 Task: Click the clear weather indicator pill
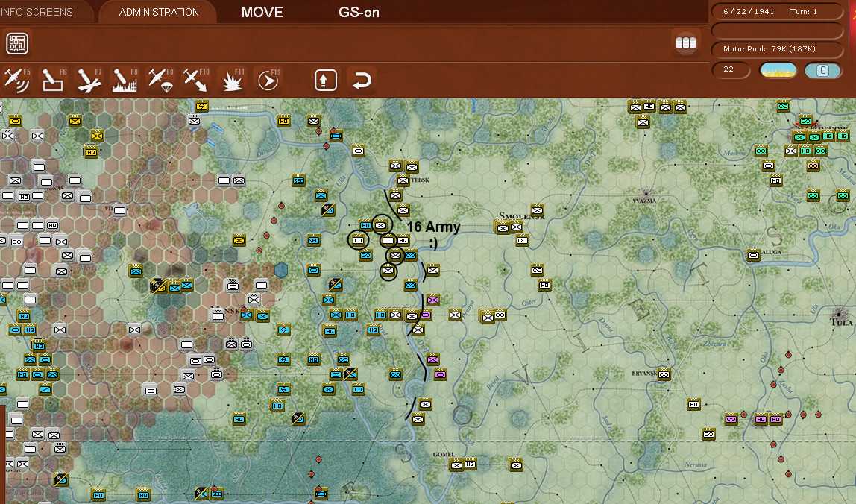(x=778, y=70)
